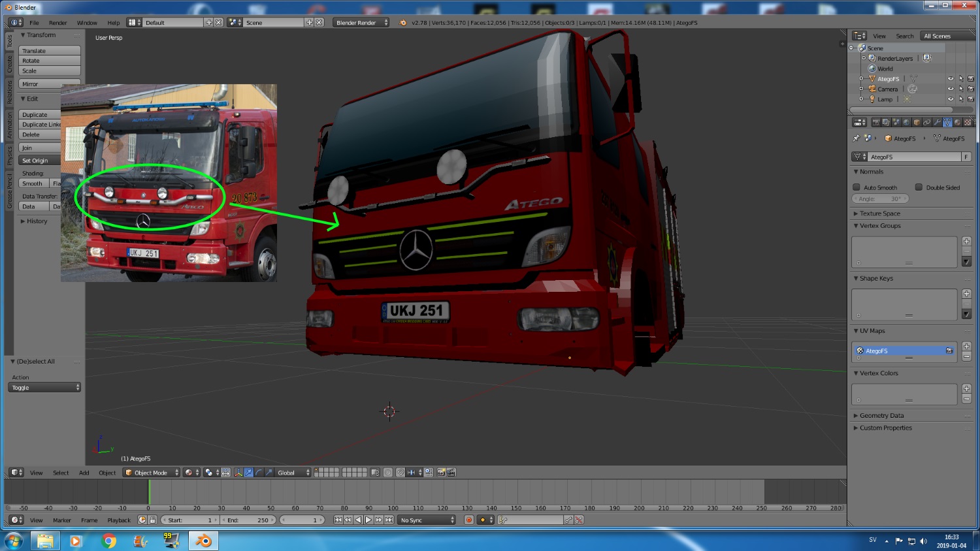Enable the Double Sided checkbox
The width and height of the screenshot is (980, 551).
919,187
